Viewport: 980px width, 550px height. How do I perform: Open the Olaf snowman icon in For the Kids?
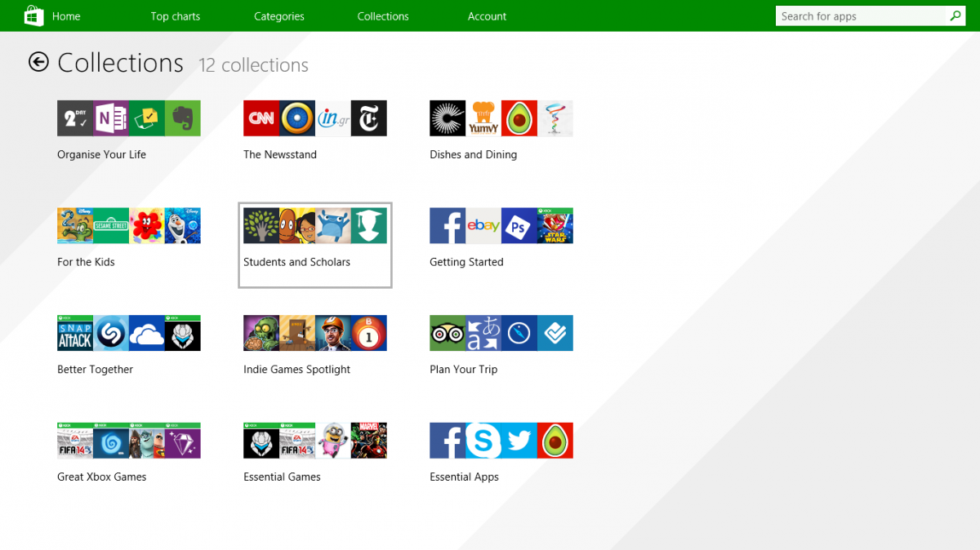coord(183,226)
